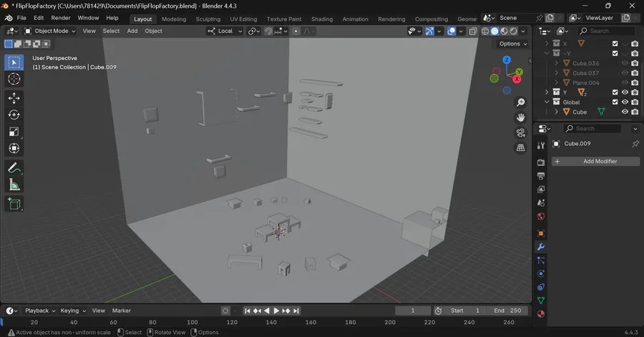Uncheck the Y collection checkbox
The image size is (644, 337).
[615, 92]
